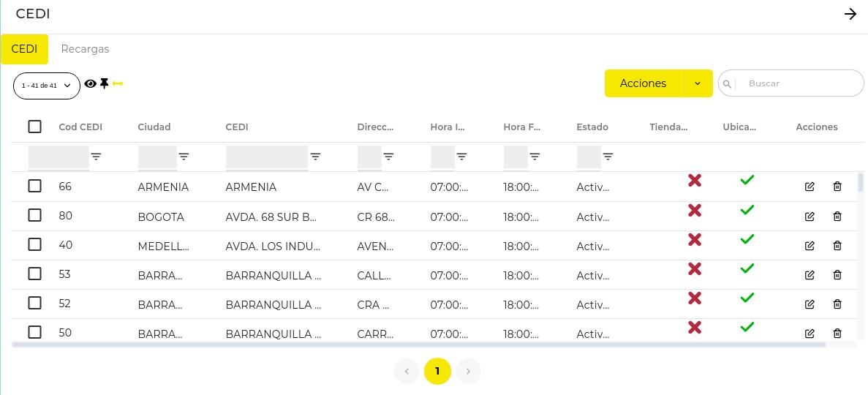Delete the row with code 50
This screenshot has height=395, width=868.
[x=837, y=334]
